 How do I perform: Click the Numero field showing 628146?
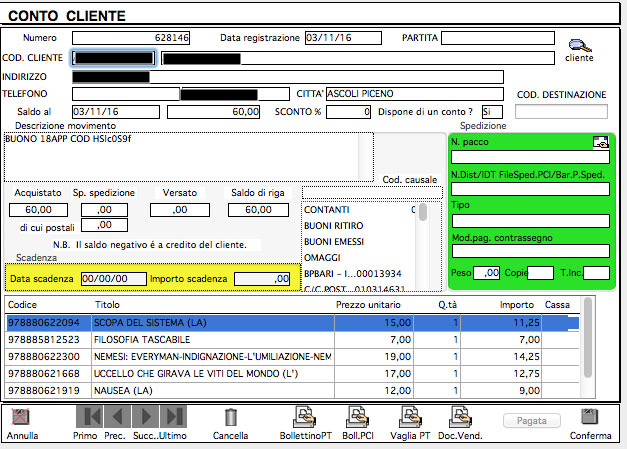pos(131,38)
